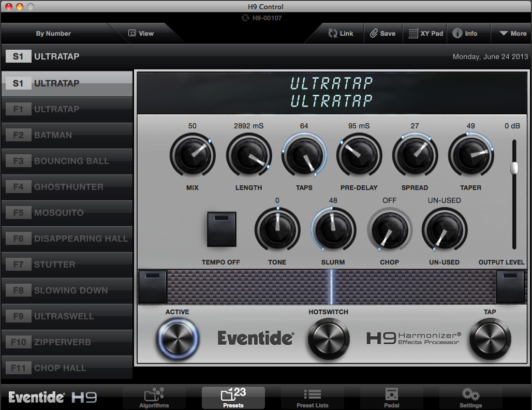Toggle the HOTSWITCH footswitch
Image resolution: width=532 pixels, height=410 pixels.
pos(329,339)
